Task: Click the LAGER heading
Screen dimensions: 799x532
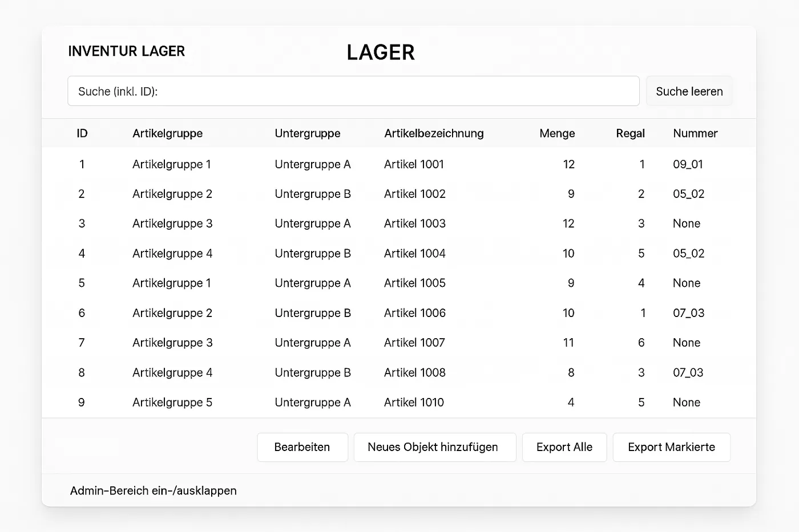Action: pyautogui.click(x=381, y=52)
